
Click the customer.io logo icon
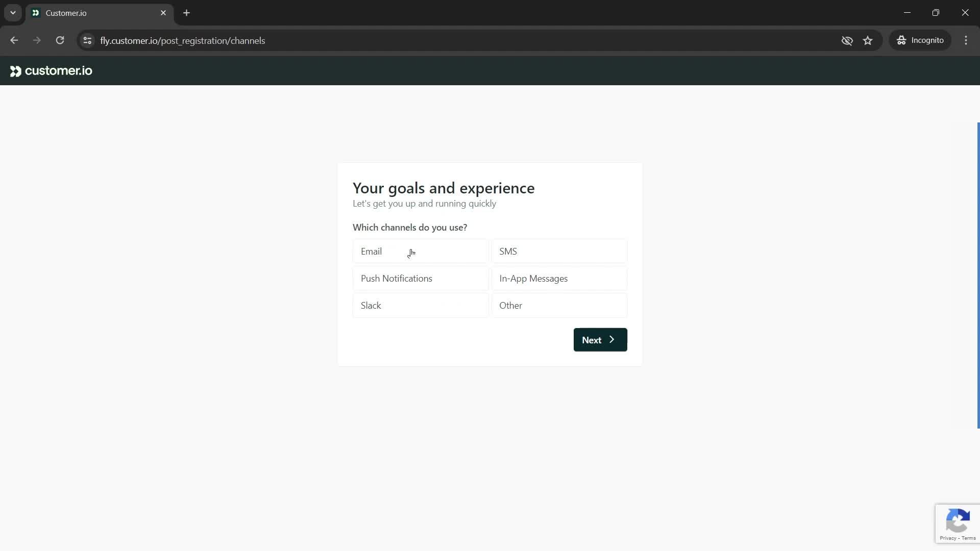coord(15,71)
